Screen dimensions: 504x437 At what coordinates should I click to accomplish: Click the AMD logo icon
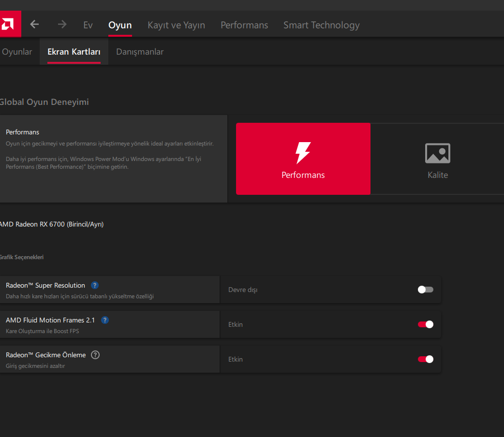point(8,24)
